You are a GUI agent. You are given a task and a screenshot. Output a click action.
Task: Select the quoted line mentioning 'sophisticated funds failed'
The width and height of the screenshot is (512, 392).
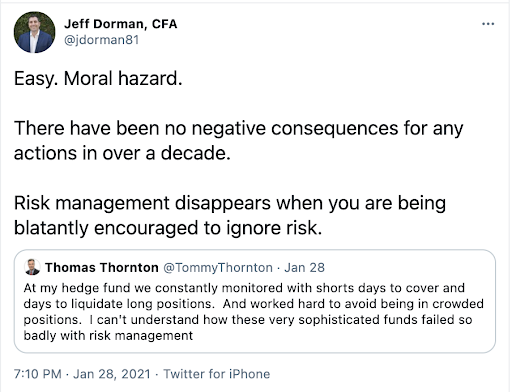pos(248,320)
